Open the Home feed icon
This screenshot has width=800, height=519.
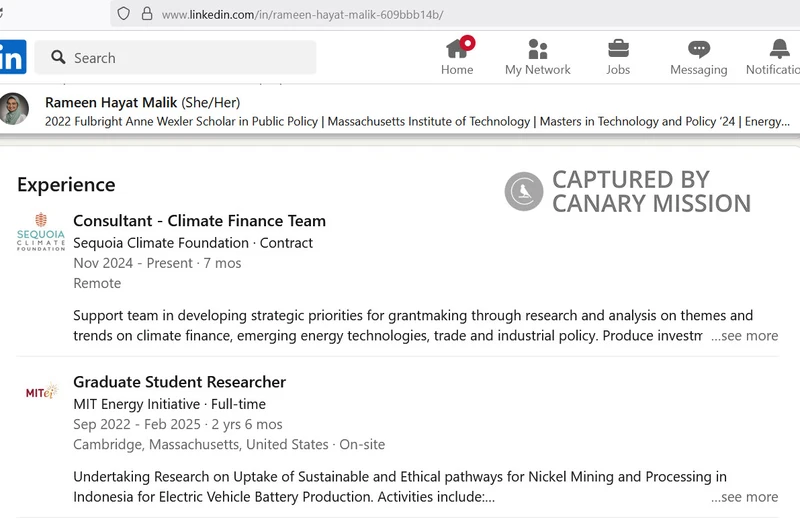click(x=457, y=49)
